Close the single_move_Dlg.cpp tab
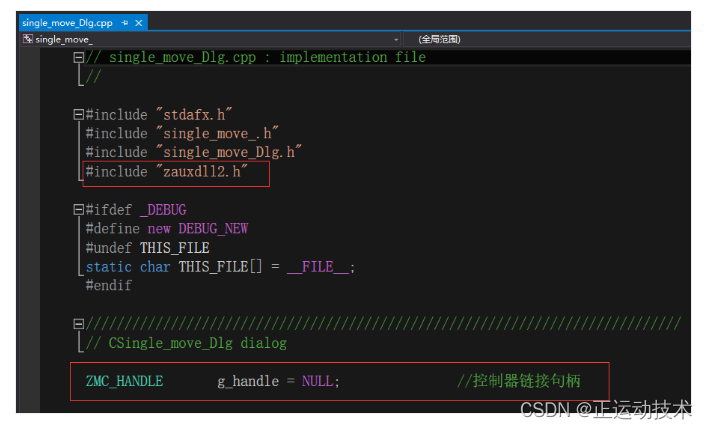Image resolution: width=708 pixels, height=429 pixels. click(x=138, y=22)
